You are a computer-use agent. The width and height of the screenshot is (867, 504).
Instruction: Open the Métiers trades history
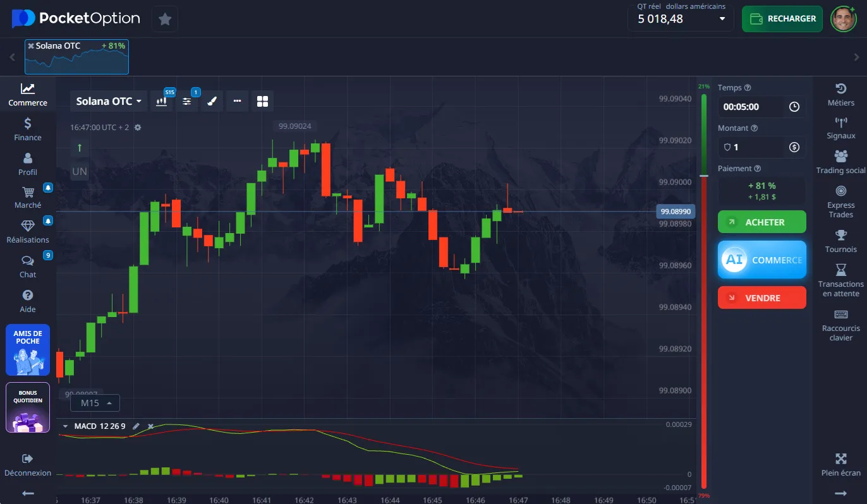(840, 94)
